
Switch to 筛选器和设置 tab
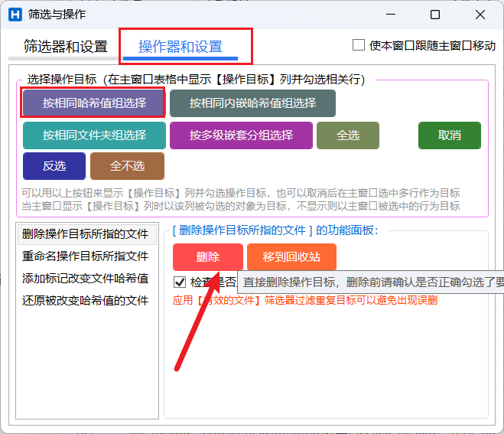tap(66, 47)
